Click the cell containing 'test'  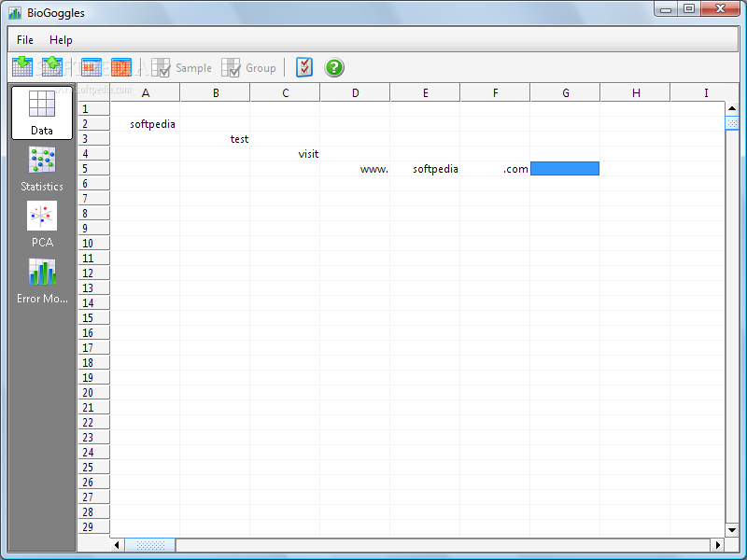point(215,139)
